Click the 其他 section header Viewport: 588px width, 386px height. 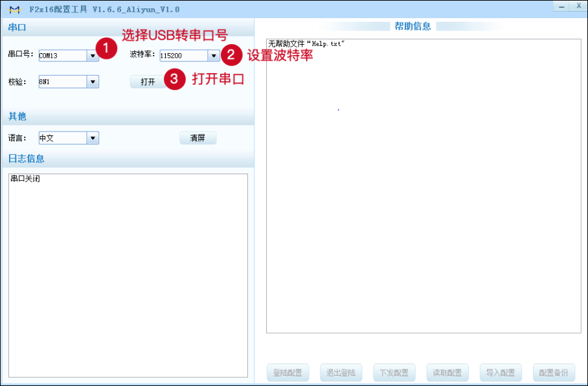(17, 117)
